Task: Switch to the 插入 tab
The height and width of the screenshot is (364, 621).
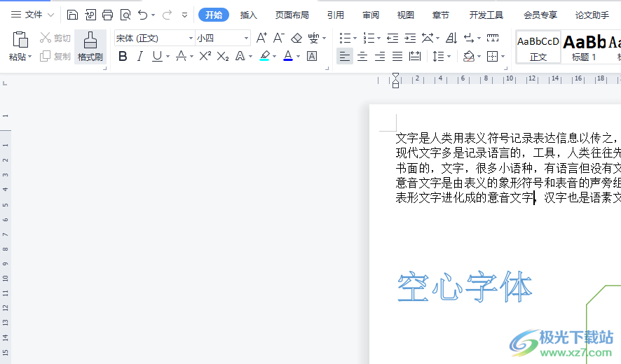Action: pos(248,15)
